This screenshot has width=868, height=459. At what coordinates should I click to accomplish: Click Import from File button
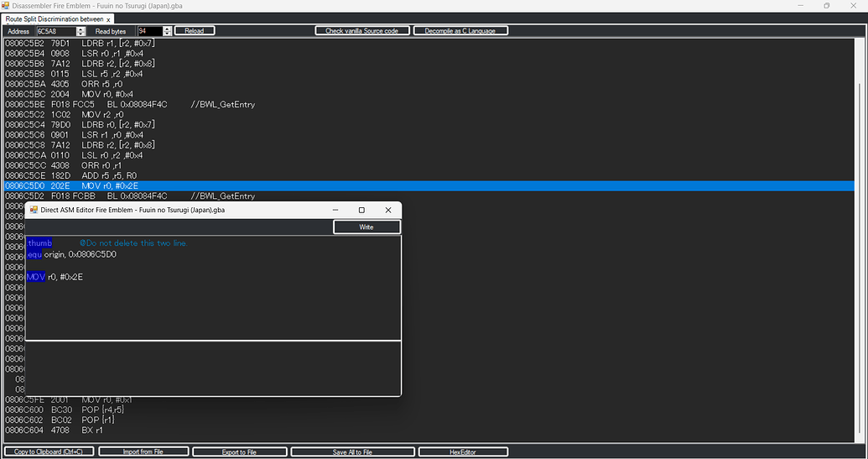(143, 451)
